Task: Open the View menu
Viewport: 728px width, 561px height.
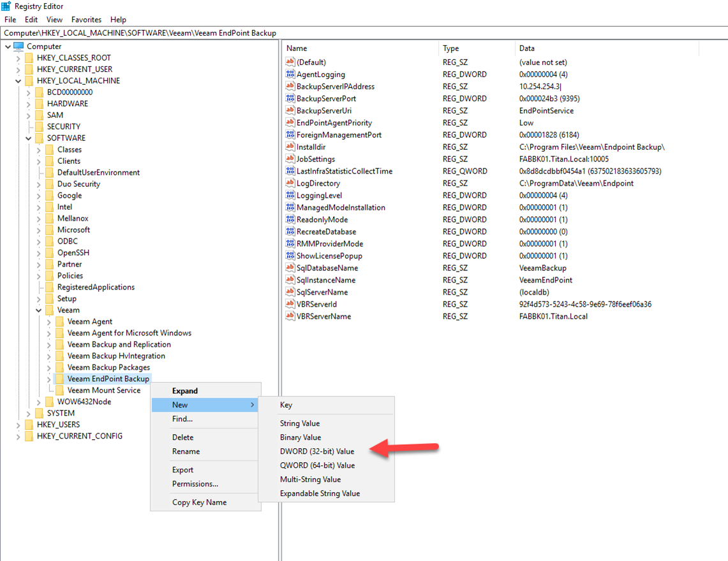Action: 54,20
